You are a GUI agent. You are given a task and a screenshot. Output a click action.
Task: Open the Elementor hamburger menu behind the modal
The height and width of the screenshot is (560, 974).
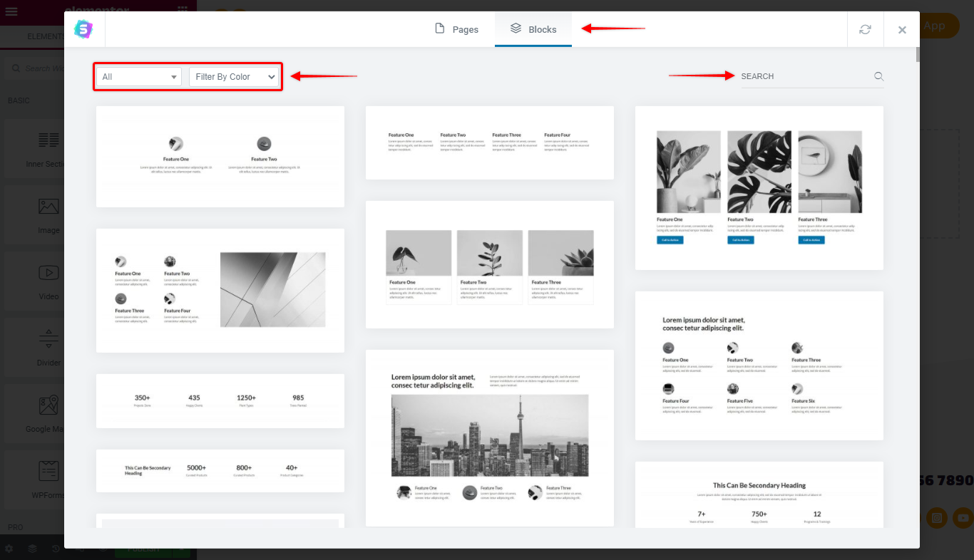pos(11,12)
